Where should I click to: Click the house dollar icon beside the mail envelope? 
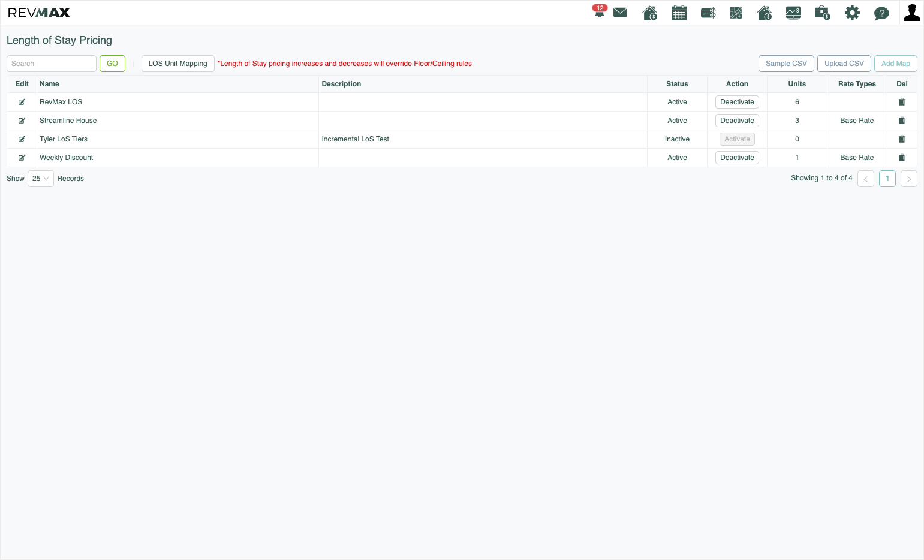650,13
